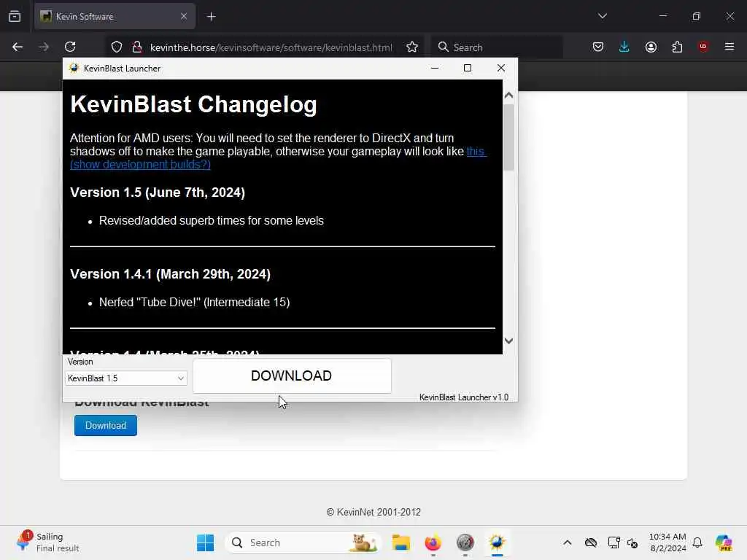The image size is (747, 560).
Task: Click the muted volume tray icon
Action: [x=632, y=542]
